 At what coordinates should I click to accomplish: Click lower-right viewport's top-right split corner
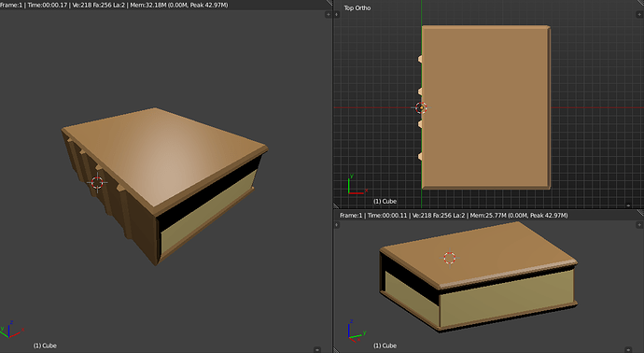point(640,213)
